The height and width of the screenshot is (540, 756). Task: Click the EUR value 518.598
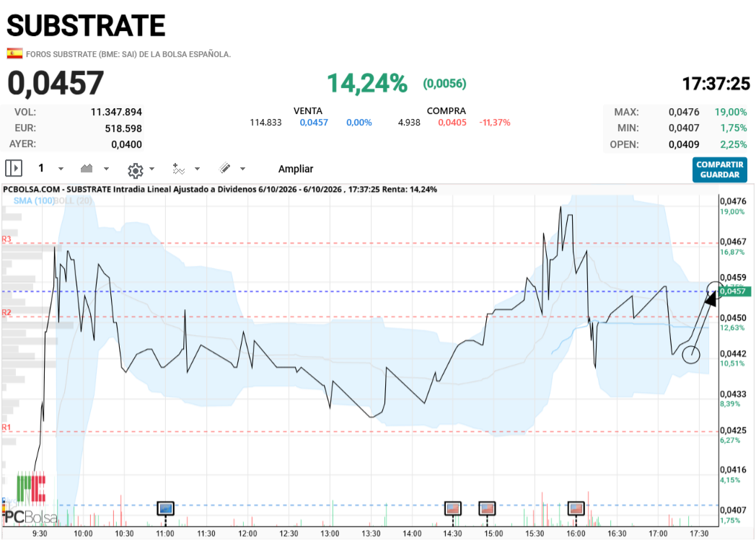pyautogui.click(x=123, y=128)
